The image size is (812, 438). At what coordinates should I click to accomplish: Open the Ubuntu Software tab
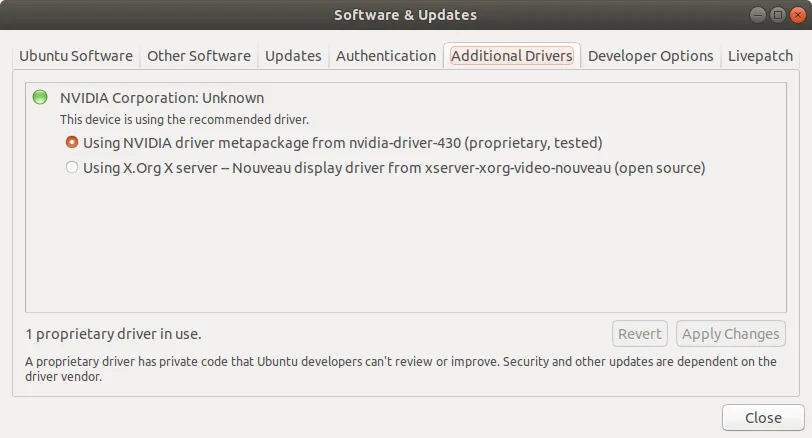click(x=76, y=56)
